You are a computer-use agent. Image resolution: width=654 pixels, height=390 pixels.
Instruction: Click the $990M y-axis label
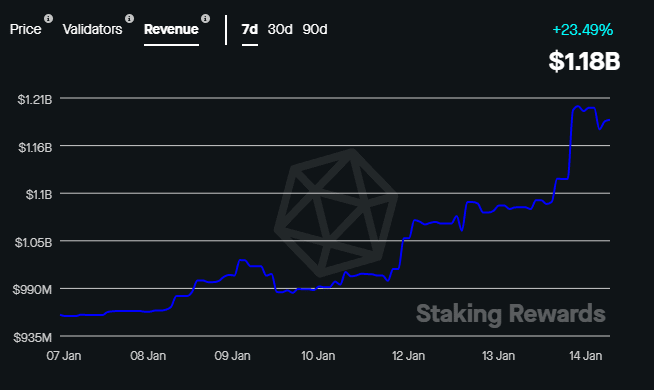pos(32,289)
